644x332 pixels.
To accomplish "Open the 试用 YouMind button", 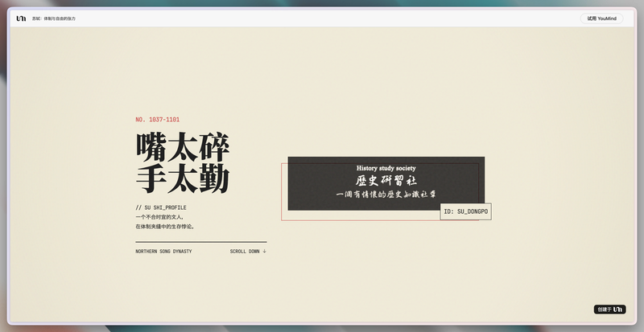I will pyautogui.click(x=601, y=18).
